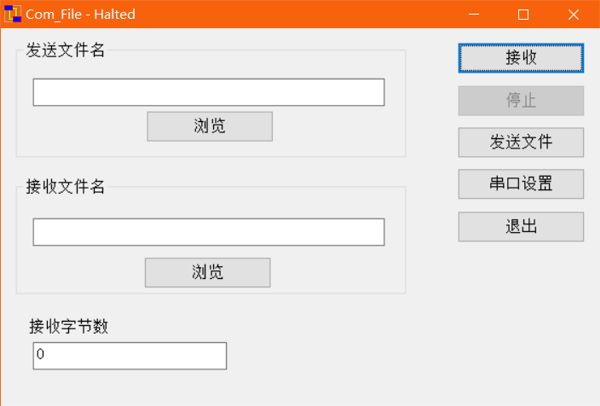The image size is (600, 406).
Task: Click the 接收 button
Action: tap(521, 58)
